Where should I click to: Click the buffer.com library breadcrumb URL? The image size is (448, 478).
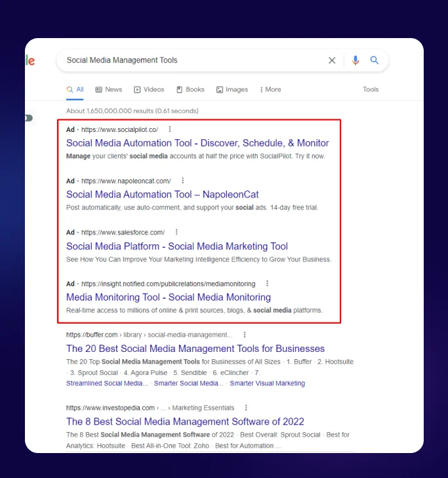pos(150,335)
